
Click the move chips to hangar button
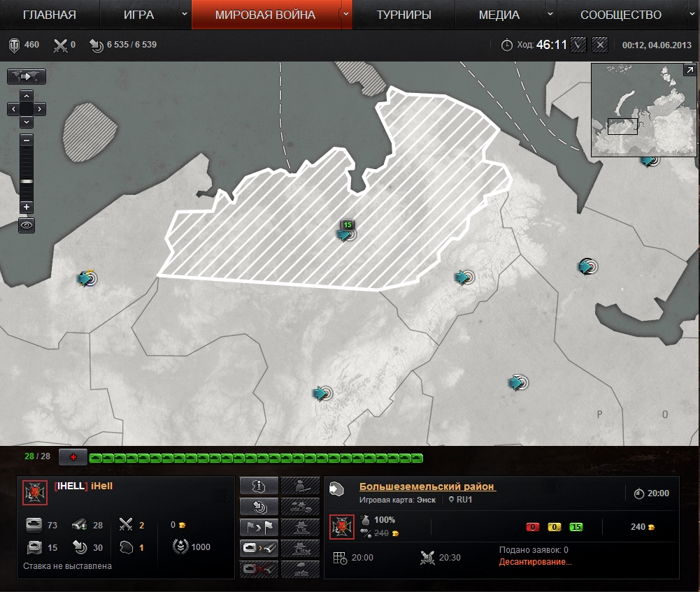[259, 548]
